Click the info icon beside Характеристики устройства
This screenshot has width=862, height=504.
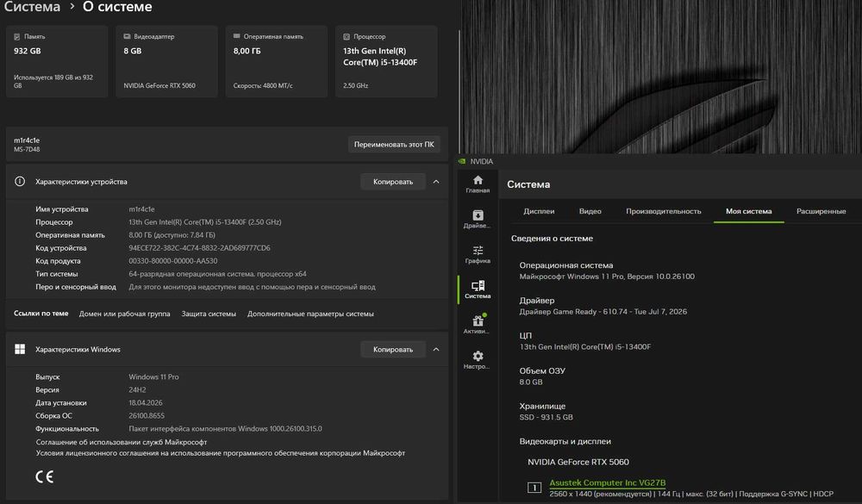(20, 182)
